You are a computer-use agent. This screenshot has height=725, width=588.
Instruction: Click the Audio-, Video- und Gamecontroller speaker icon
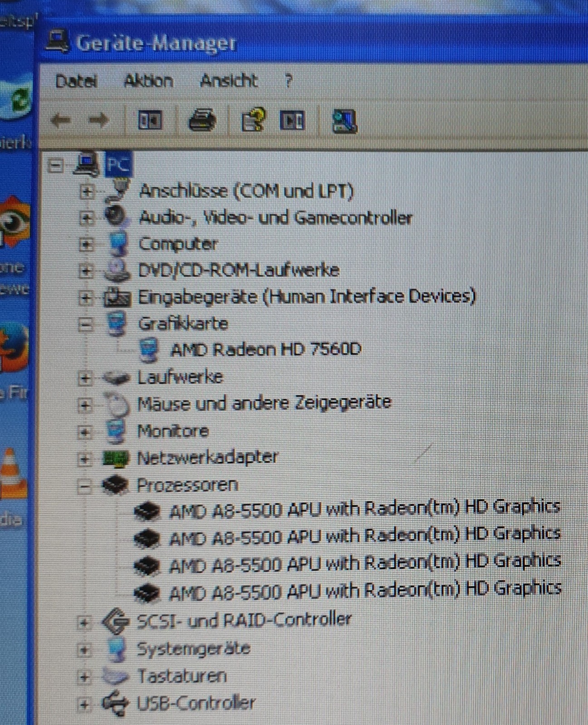pos(115,216)
